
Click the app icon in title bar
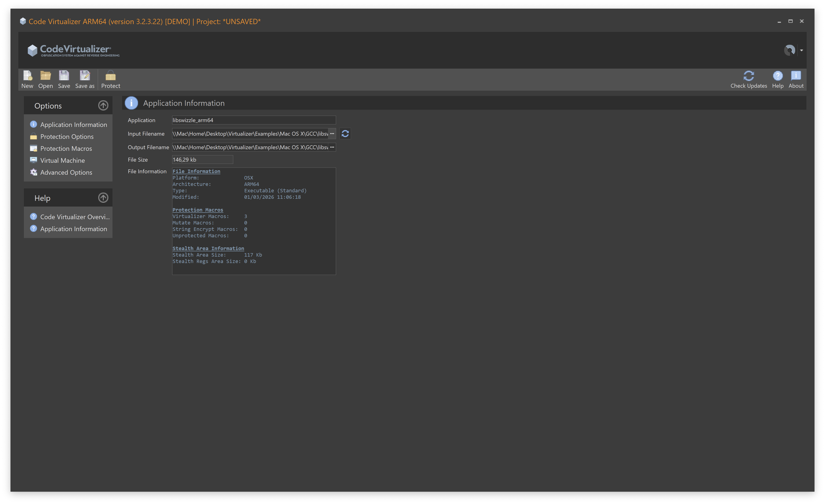click(23, 21)
